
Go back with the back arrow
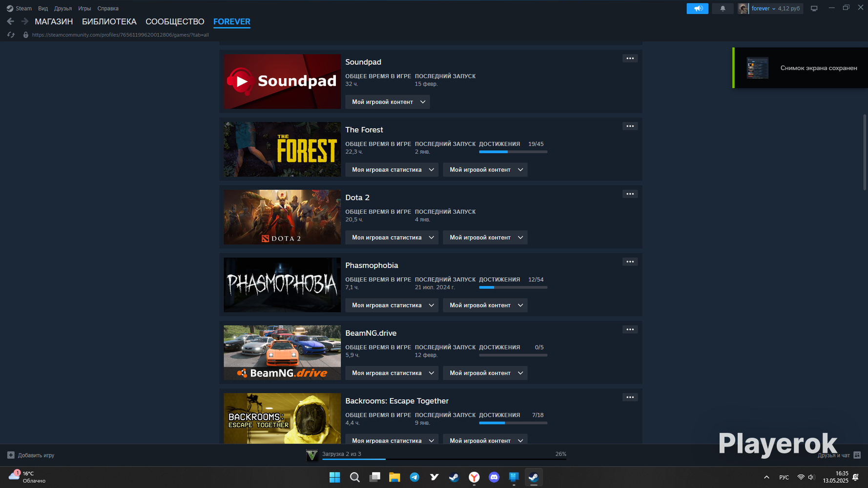pos(11,21)
